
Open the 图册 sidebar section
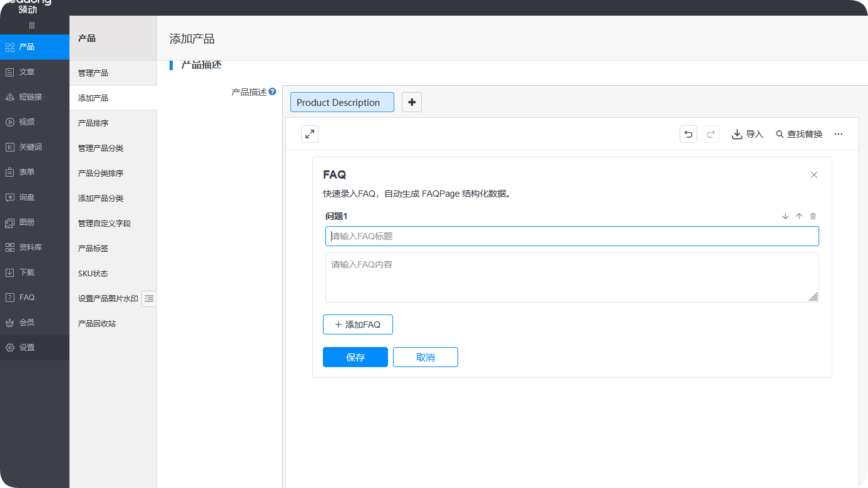tap(34, 222)
